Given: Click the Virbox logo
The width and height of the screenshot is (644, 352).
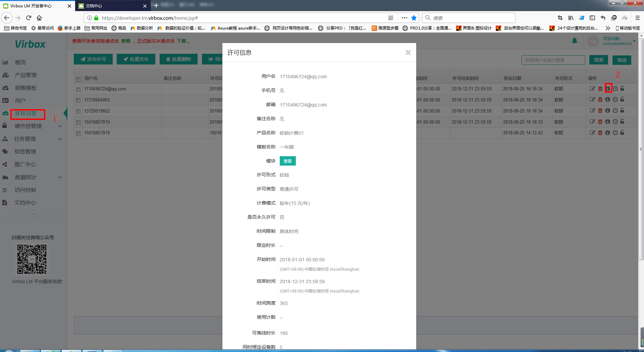Looking at the screenshot, I should point(30,44).
